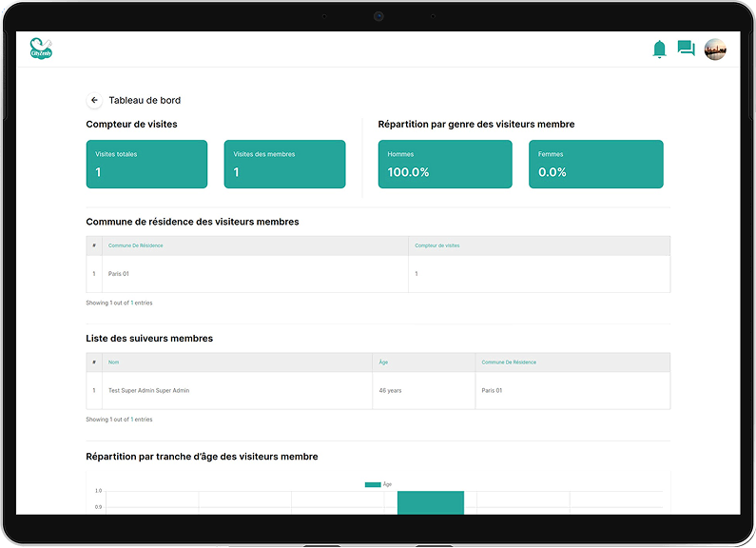The image size is (756, 548).
Task: Click the user profile avatar
Action: point(715,49)
